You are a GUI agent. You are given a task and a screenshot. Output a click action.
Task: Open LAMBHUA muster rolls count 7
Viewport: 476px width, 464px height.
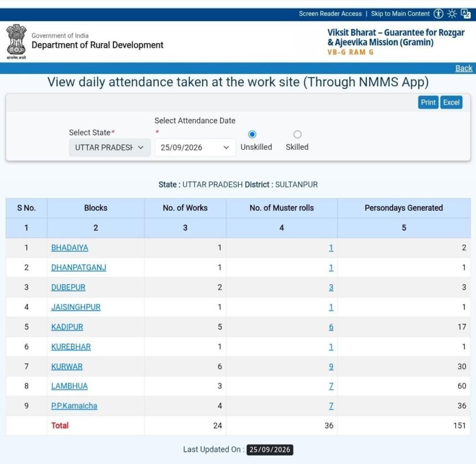click(331, 386)
